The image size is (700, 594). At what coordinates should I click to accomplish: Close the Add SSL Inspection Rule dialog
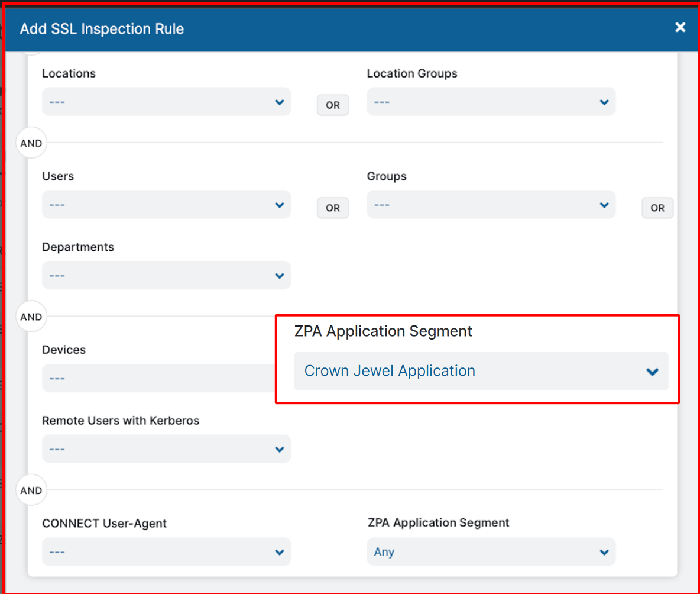680,27
